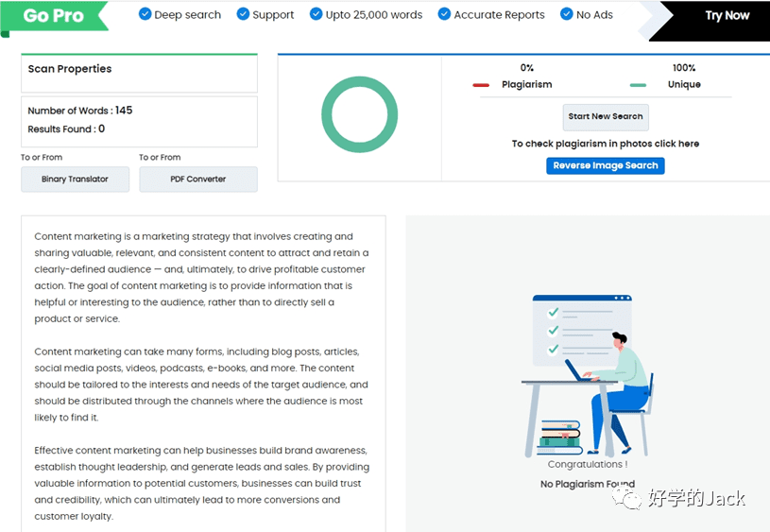Click the person-at-desk illustration

pyautogui.click(x=588, y=376)
